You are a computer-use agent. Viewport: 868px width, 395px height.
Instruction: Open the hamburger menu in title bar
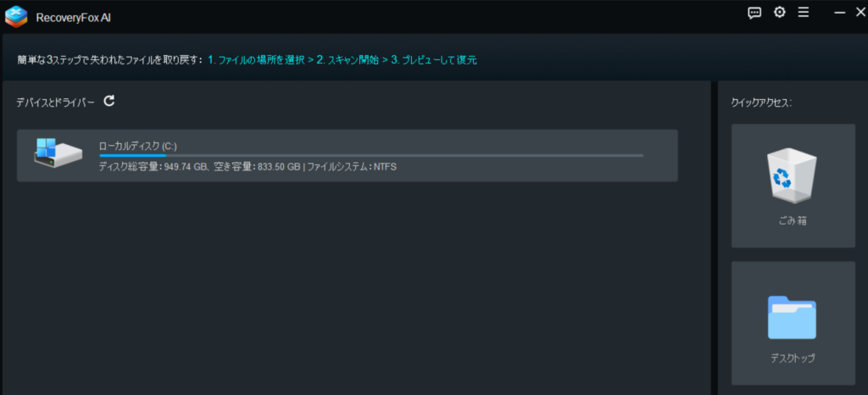point(804,13)
